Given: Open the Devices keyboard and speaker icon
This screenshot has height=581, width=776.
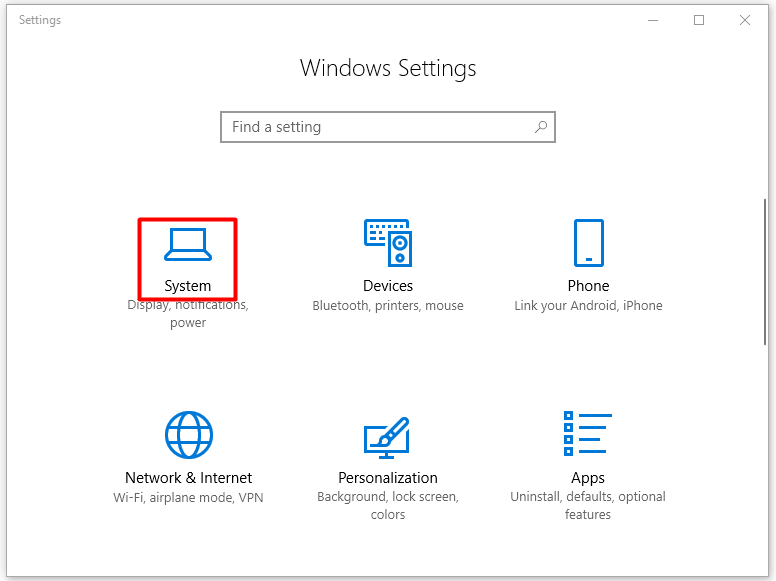Looking at the screenshot, I should pyautogui.click(x=388, y=242).
